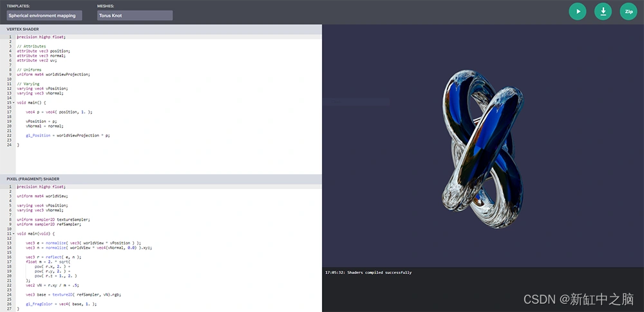
Task: Export the project with the Zip button
Action: click(629, 12)
